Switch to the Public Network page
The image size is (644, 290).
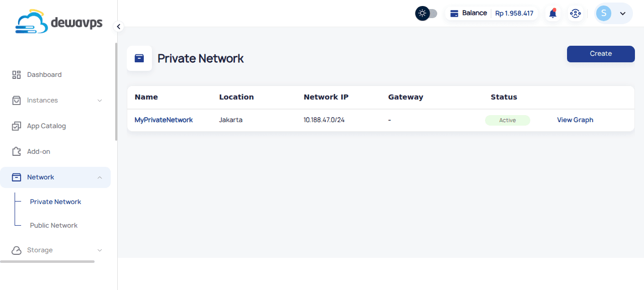53,225
